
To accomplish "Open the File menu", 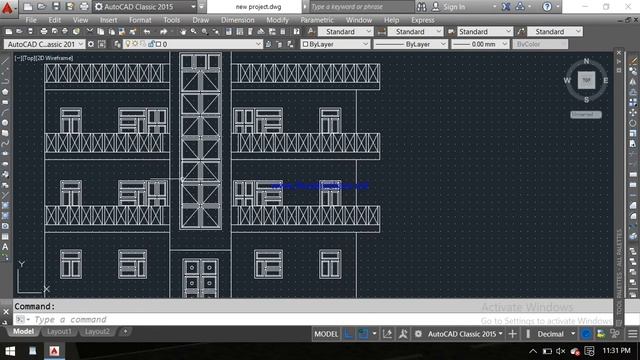I will 31,20.
